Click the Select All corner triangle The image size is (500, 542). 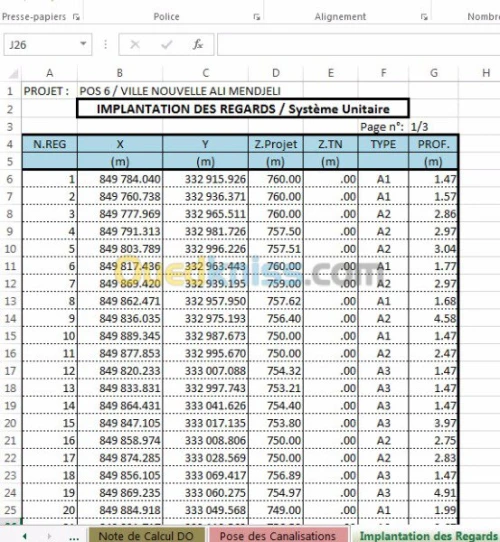point(13,73)
